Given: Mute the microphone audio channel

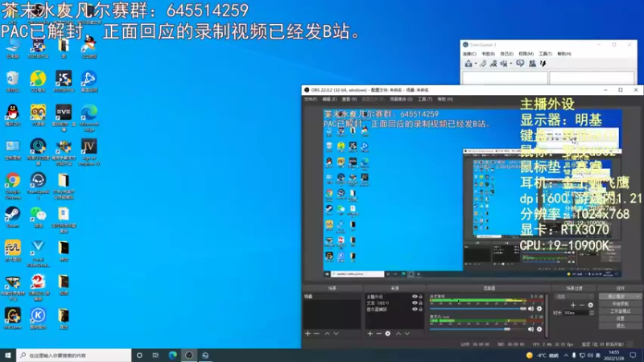Looking at the screenshot, I should pyautogui.click(x=531, y=329).
